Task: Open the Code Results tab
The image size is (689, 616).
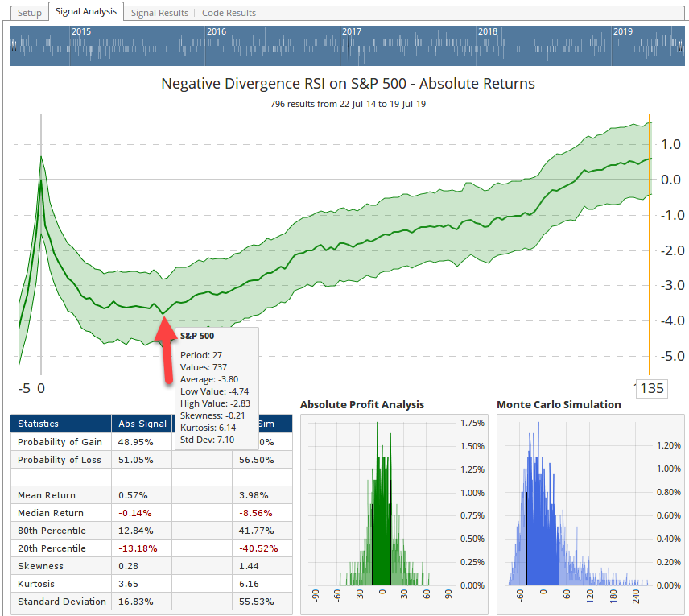Action: coord(229,13)
